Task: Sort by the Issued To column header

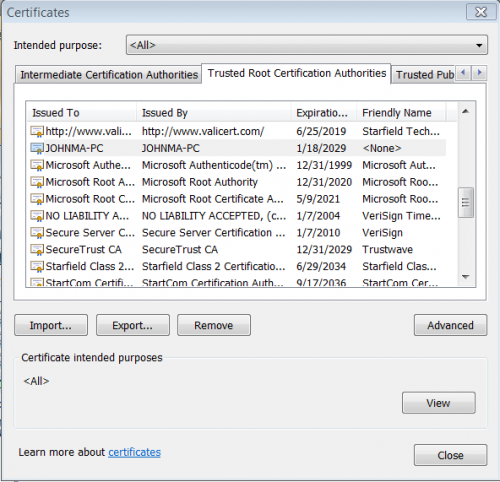Action: tap(81, 113)
